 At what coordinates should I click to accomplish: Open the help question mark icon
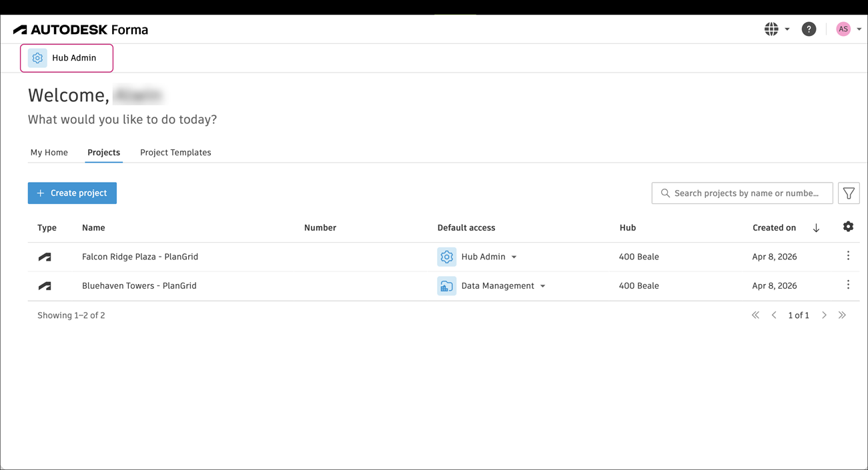809,29
